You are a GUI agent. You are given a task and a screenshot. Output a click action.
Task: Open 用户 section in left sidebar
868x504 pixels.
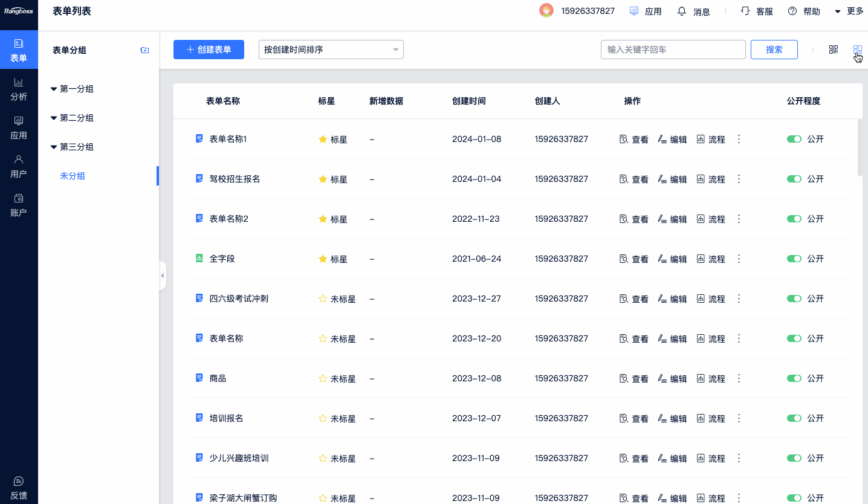(19, 166)
